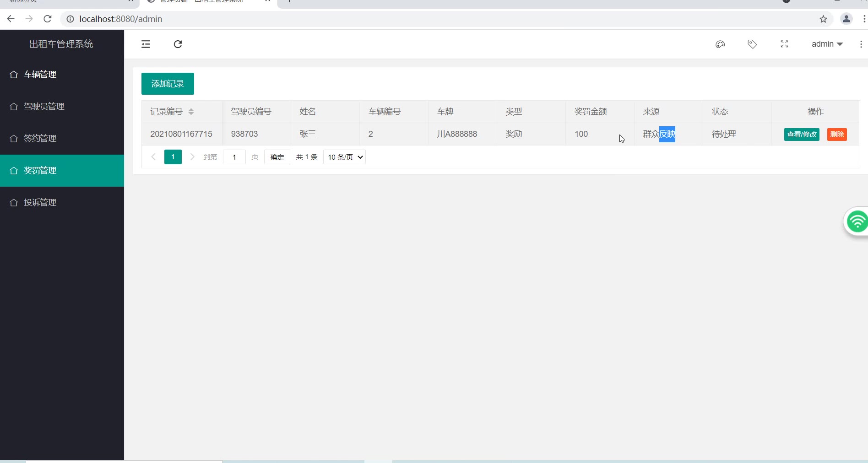Click the amount 100 cell
The width and height of the screenshot is (868, 463).
[600, 134]
